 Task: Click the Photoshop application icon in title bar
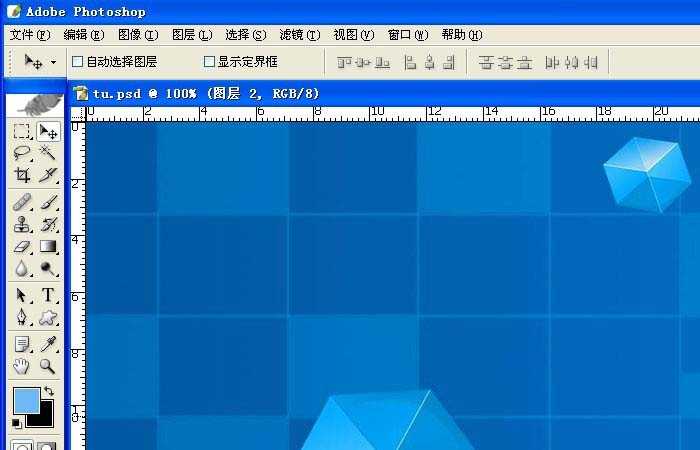coord(13,11)
